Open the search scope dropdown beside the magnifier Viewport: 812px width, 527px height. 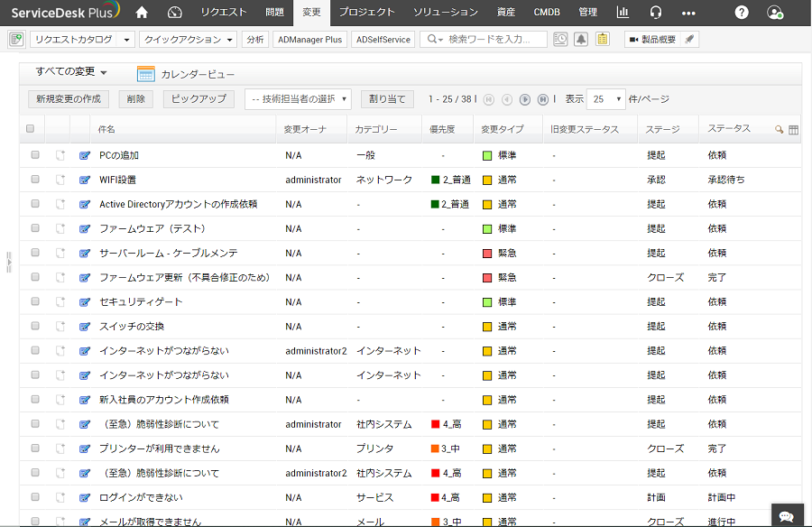pos(435,40)
